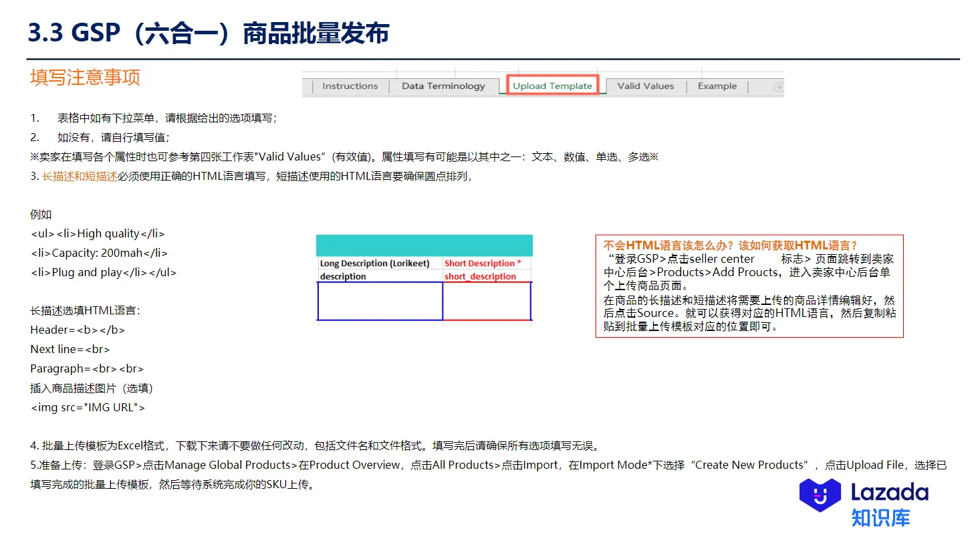Select the short_description field header

tap(481, 276)
